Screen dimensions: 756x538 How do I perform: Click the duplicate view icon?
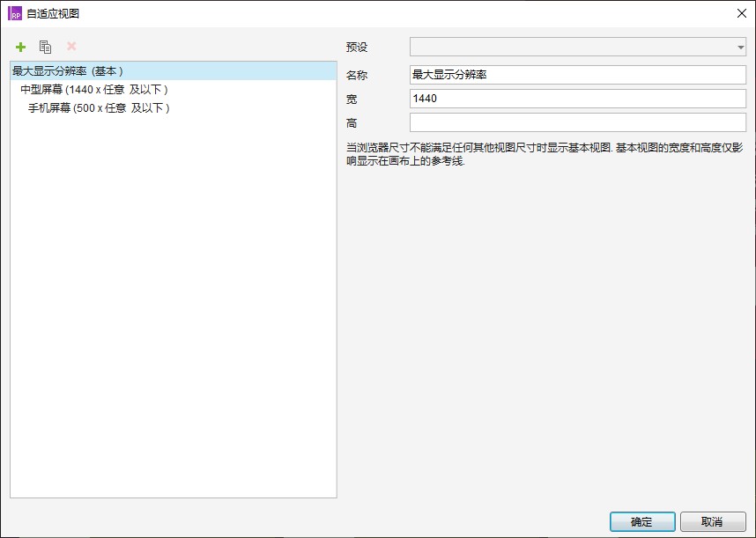pos(45,47)
